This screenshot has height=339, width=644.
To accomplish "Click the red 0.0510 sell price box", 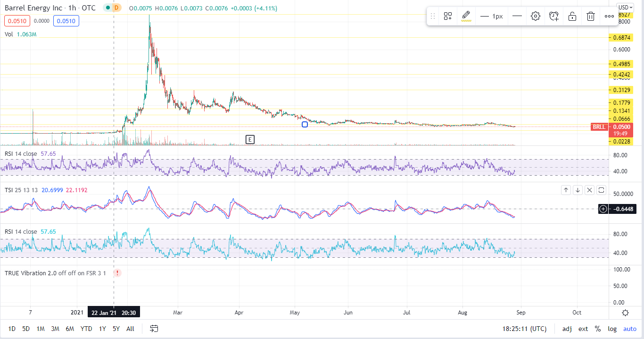I will point(17,21).
